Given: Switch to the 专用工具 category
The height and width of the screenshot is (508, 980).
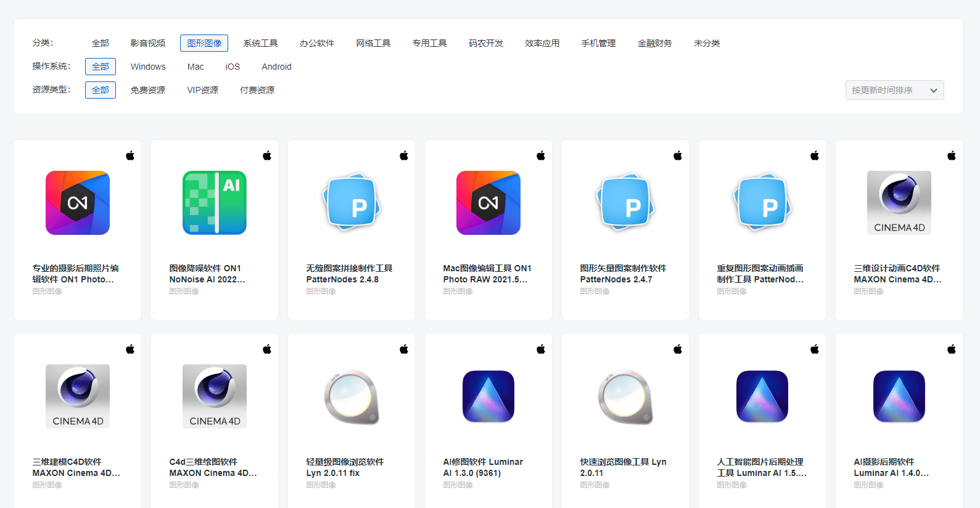Looking at the screenshot, I should click(430, 43).
